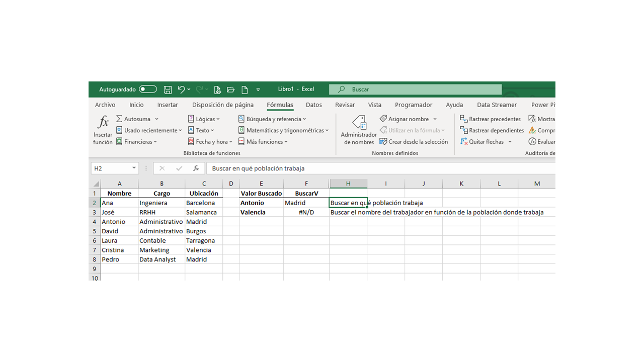Toggle the Autoguardado switch
This screenshot has height=362, width=644.
click(x=148, y=89)
